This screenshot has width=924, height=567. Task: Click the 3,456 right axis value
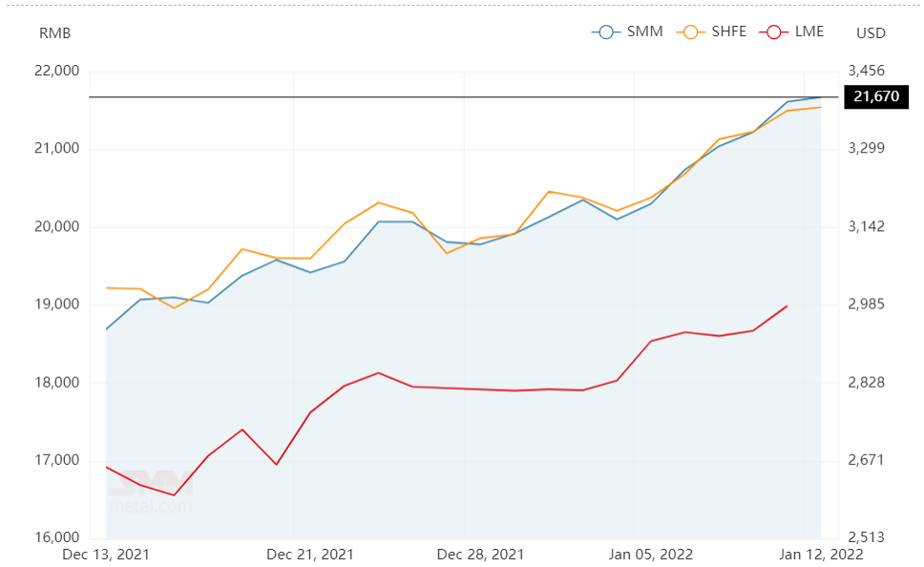867,71
